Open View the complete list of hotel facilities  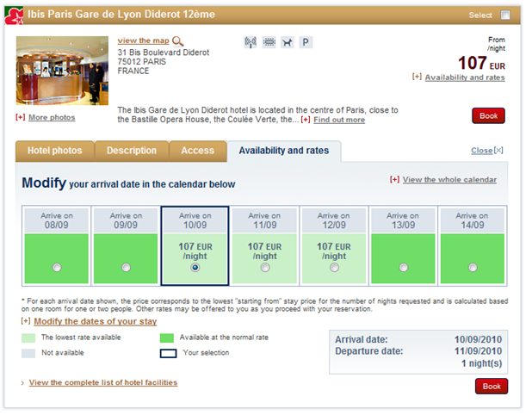point(103,382)
